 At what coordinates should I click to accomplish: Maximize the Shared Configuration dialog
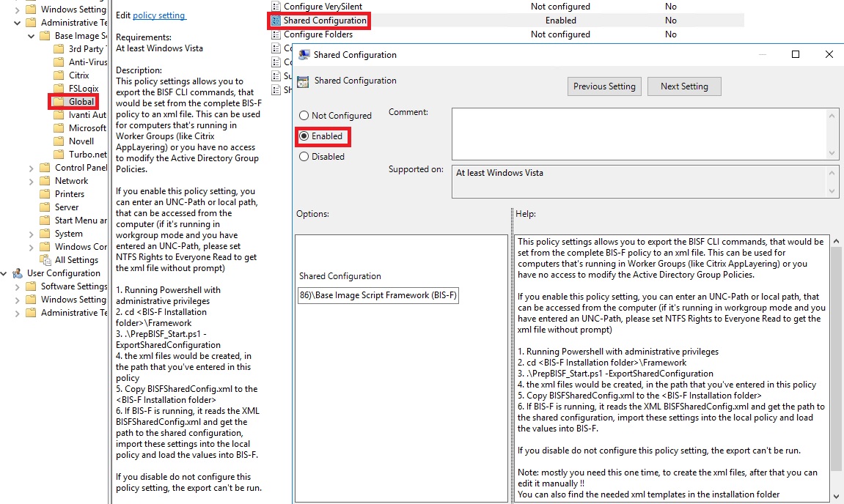tap(796, 54)
